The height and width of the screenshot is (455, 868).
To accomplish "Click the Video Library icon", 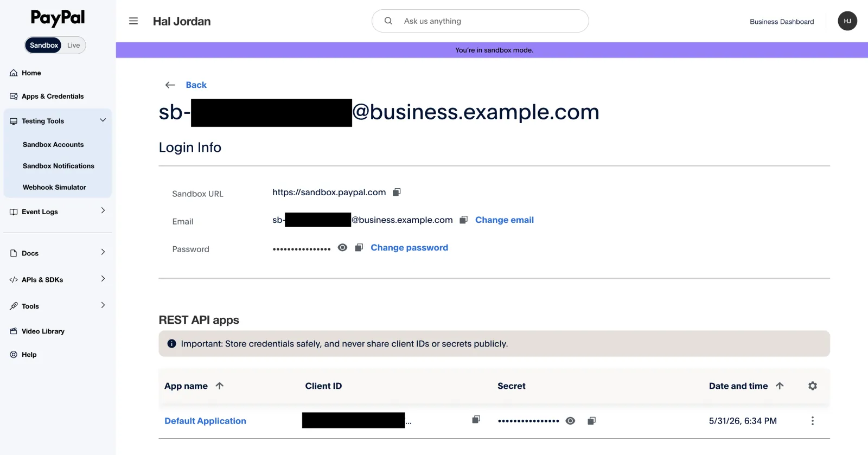I will click(14, 331).
